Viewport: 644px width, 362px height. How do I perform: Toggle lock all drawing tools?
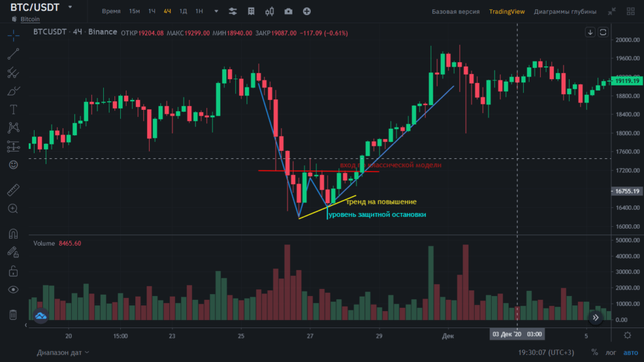click(13, 271)
